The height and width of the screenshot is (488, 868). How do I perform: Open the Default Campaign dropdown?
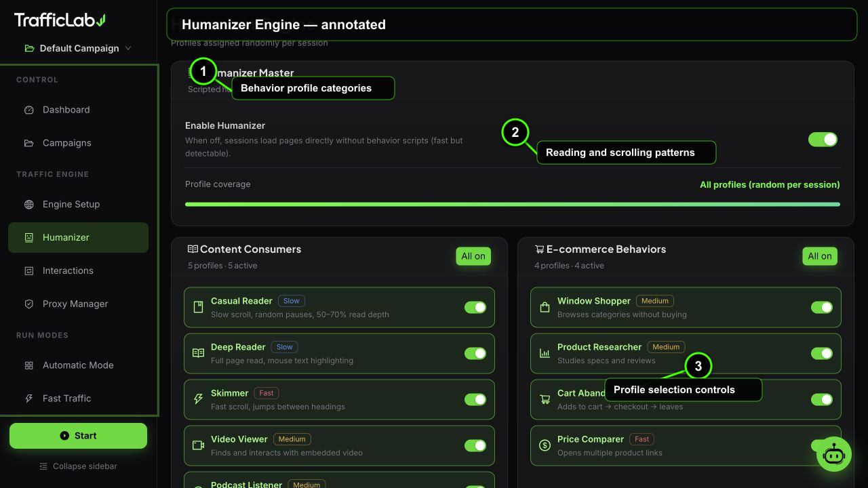tap(78, 48)
